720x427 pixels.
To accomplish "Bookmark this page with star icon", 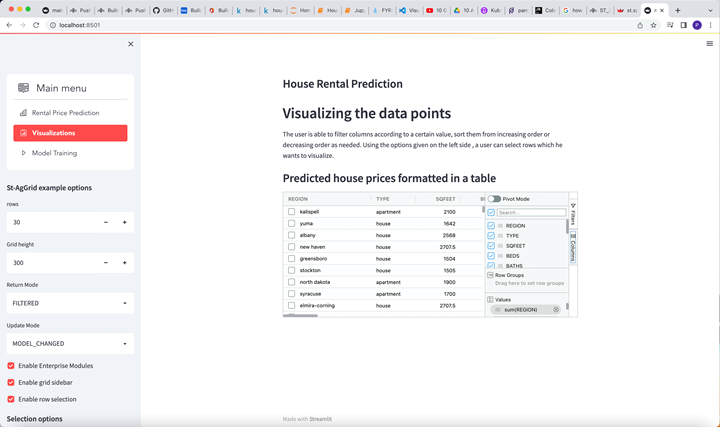I will click(654, 25).
